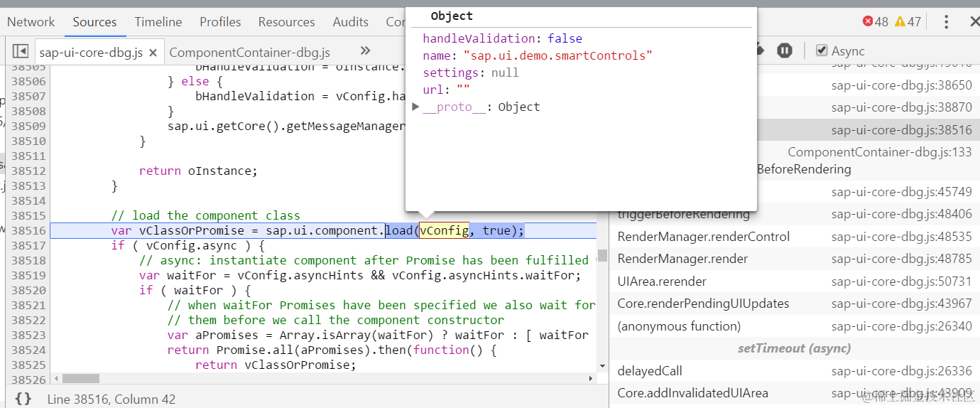Click line number 38516 in gutter
The width and height of the screenshot is (980, 408).
[28, 230]
